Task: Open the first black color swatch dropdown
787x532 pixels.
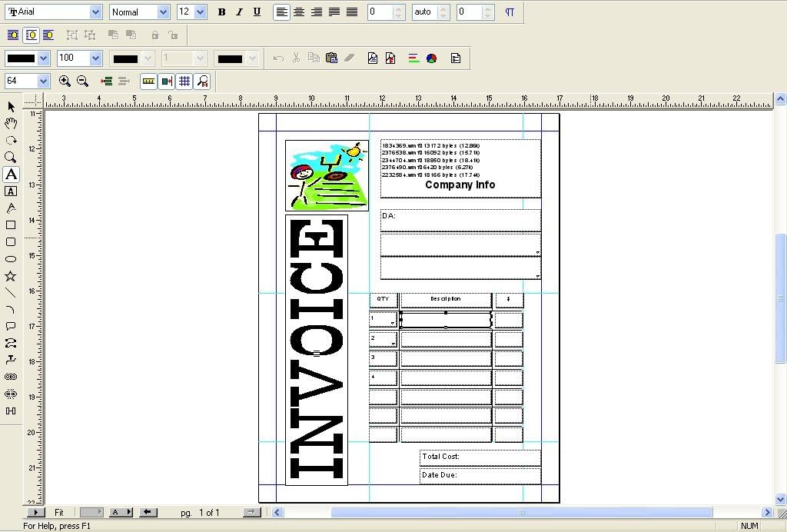Action: [x=43, y=58]
